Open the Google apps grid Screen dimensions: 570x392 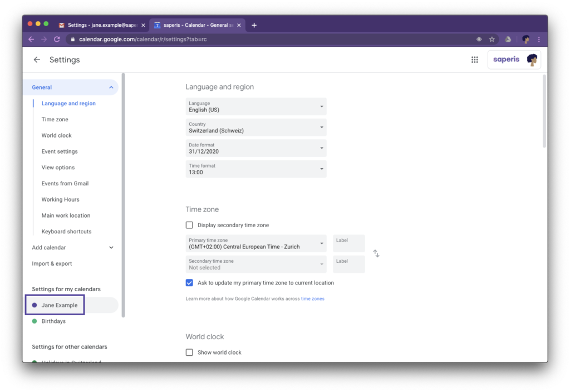click(x=475, y=60)
